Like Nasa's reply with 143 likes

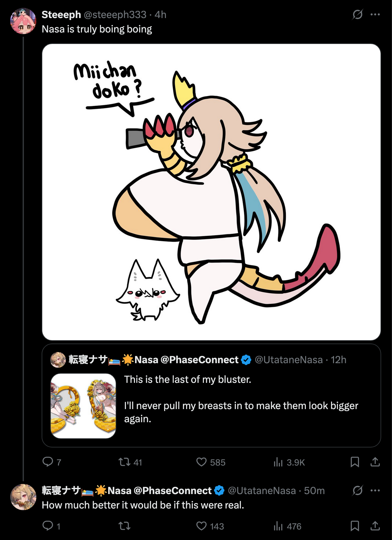[x=201, y=526]
